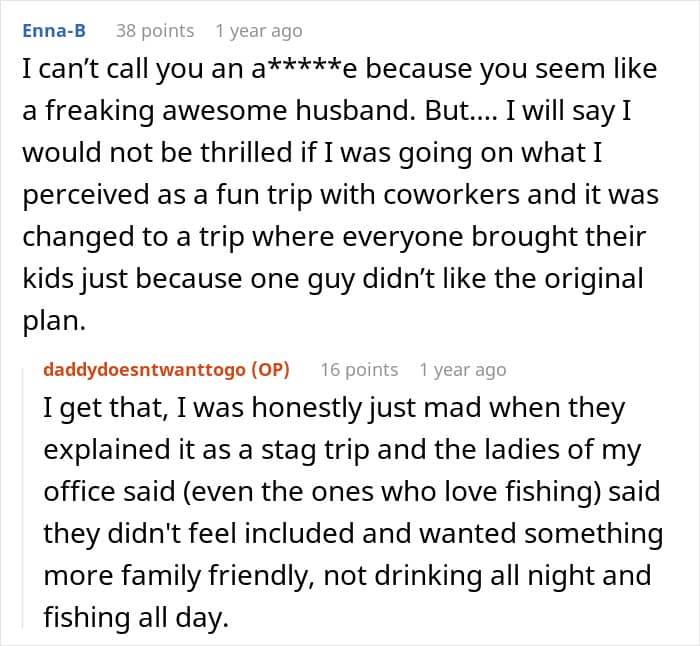700x646 pixels.
Task: Open daddydoesntwanttogo's user profile
Action: click(144, 370)
